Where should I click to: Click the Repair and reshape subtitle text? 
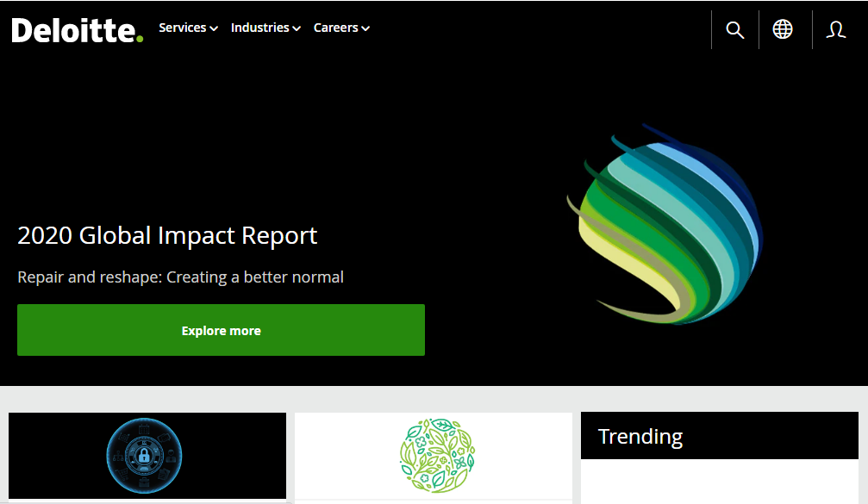tap(180, 277)
